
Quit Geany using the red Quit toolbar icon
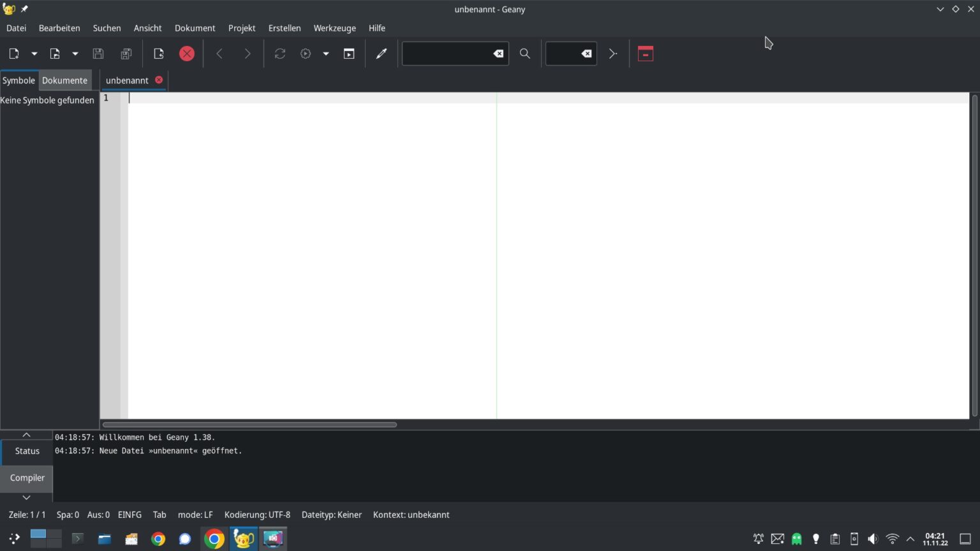645,54
